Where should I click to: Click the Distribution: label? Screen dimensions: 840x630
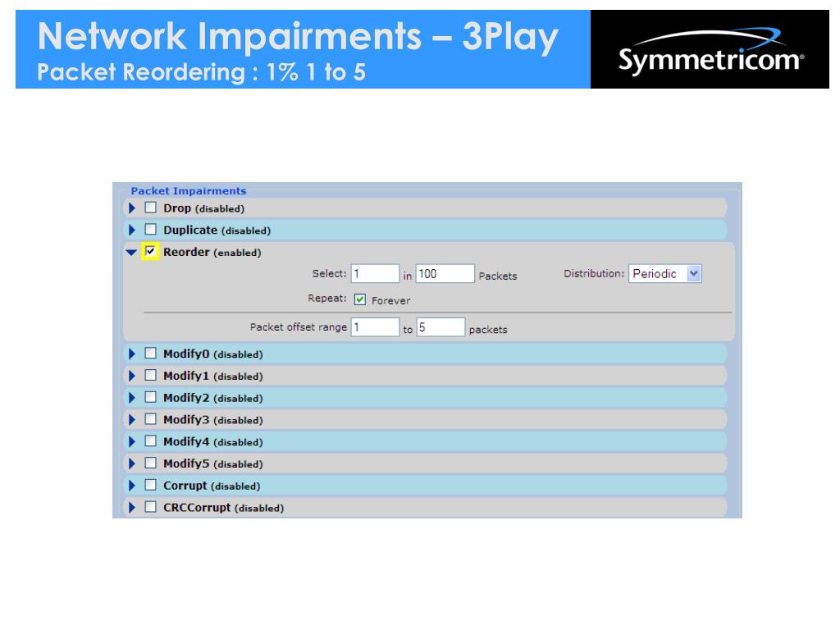(x=594, y=273)
